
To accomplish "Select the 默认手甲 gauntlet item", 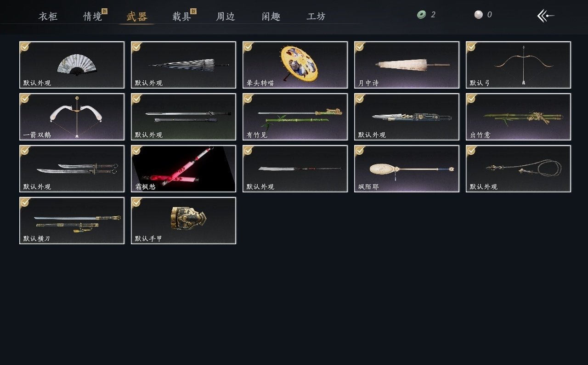I will pyautogui.click(x=183, y=220).
